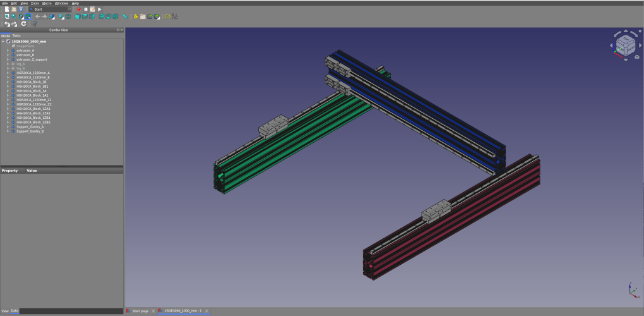Click the Save document icon
Image resolution: width=644 pixels, height=316 pixels.
(x=21, y=9)
